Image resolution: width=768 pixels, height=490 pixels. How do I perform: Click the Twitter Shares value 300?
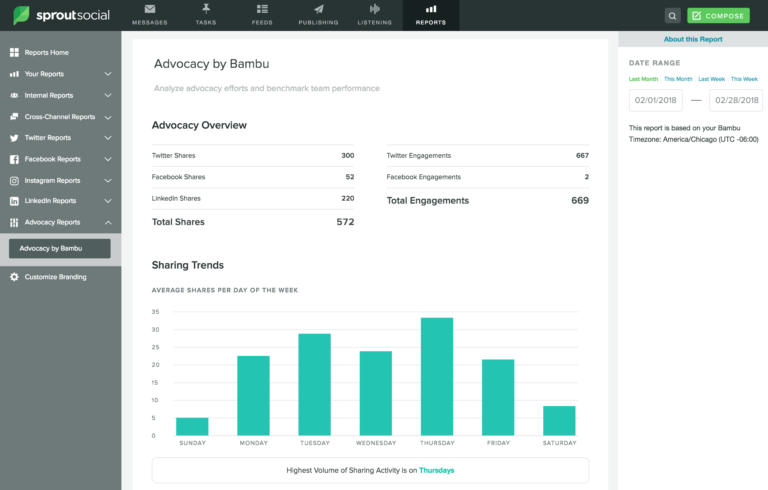[348, 155]
